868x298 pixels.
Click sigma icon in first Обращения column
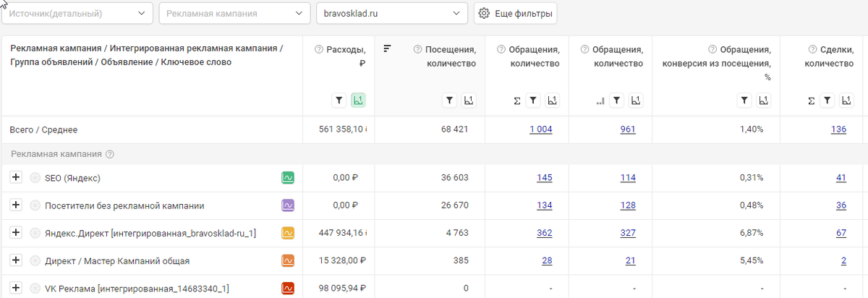coord(517,101)
